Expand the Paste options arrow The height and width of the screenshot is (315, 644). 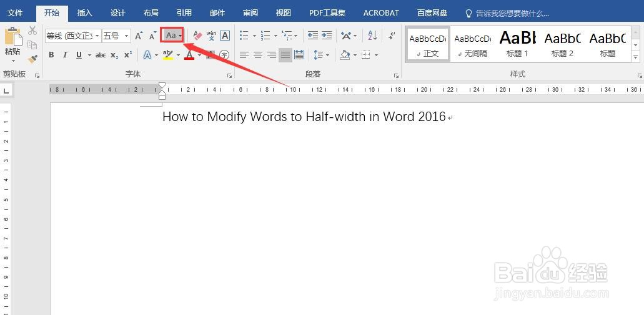(12, 61)
